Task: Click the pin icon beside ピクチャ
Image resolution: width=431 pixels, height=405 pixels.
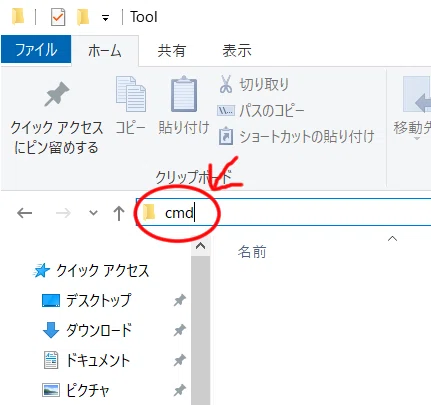Action: pos(180,390)
